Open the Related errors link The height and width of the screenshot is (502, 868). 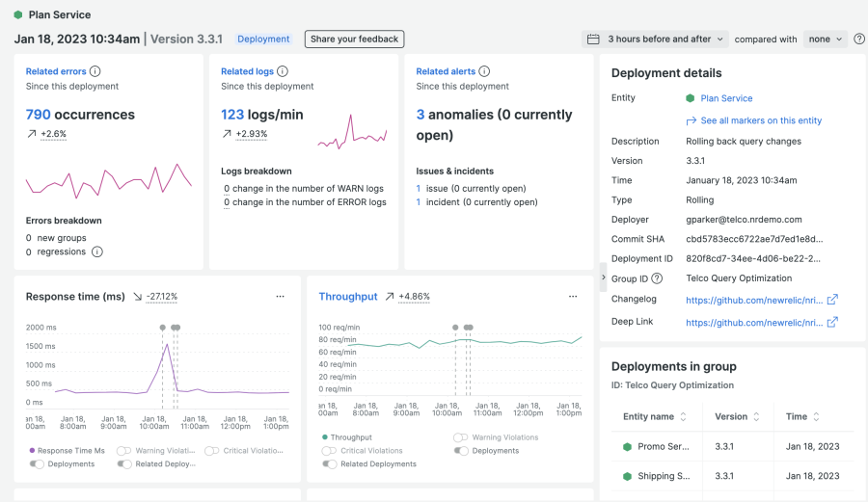pos(56,71)
